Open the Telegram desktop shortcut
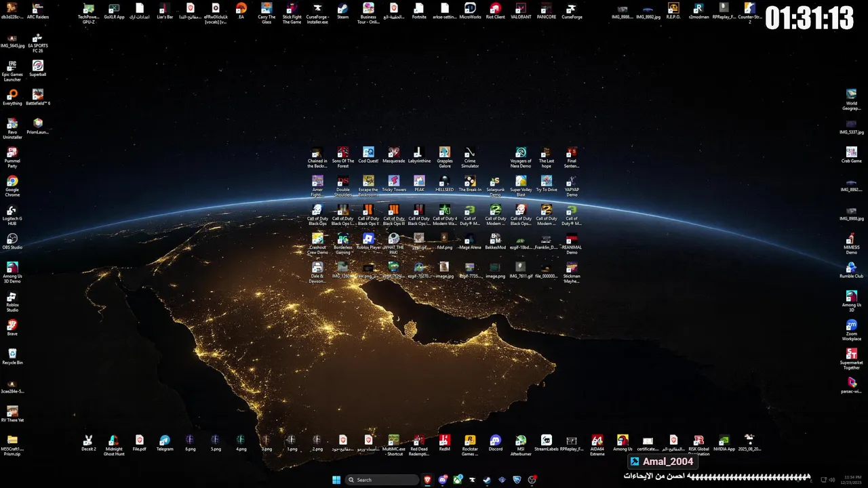Viewport: 868px width, 488px height. click(x=165, y=443)
